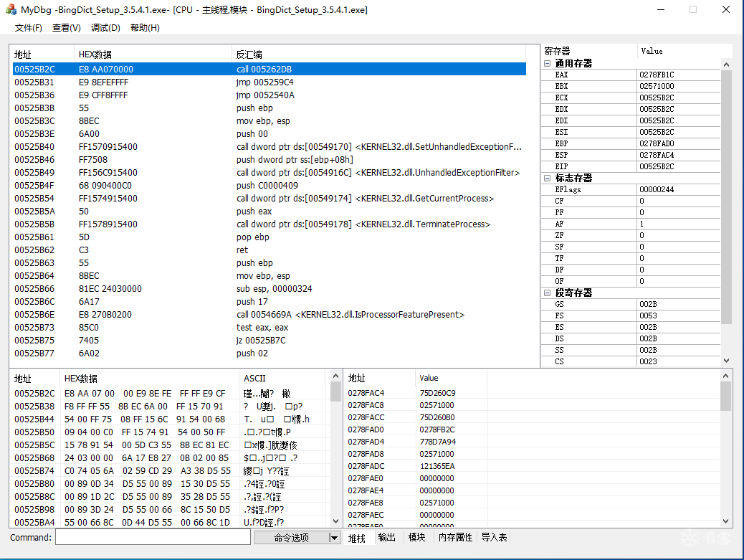
Task: Click the 反汇编 column header
Action: [x=378, y=54]
